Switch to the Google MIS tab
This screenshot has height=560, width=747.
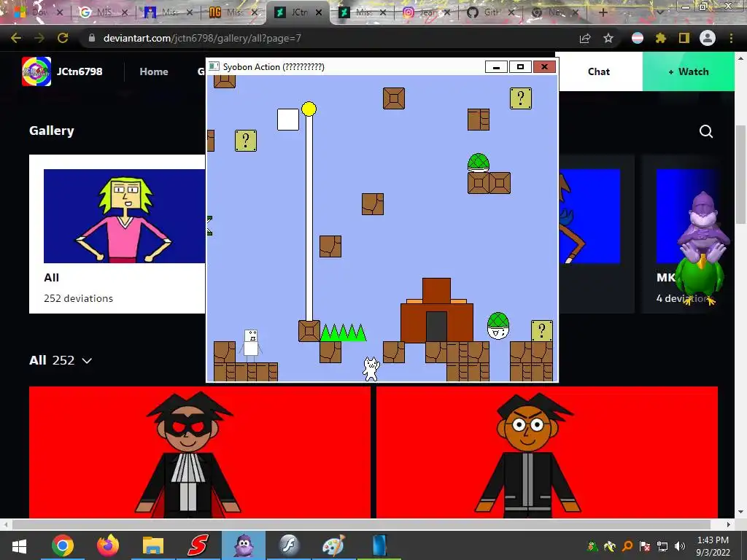point(104,12)
